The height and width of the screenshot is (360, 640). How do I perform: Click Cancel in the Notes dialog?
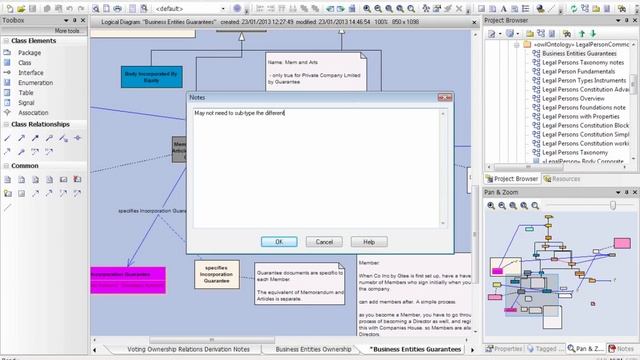(324, 242)
